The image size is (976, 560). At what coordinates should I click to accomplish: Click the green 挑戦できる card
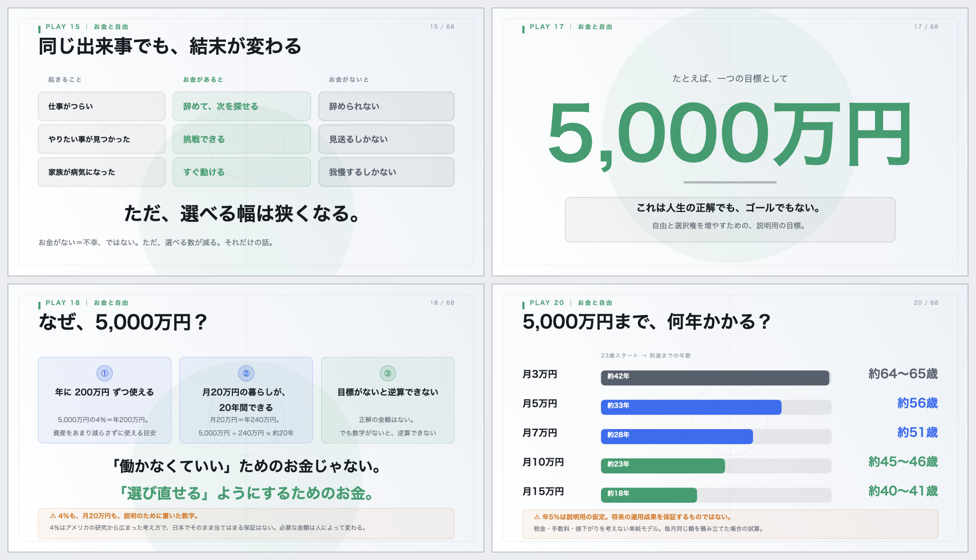pos(242,139)
